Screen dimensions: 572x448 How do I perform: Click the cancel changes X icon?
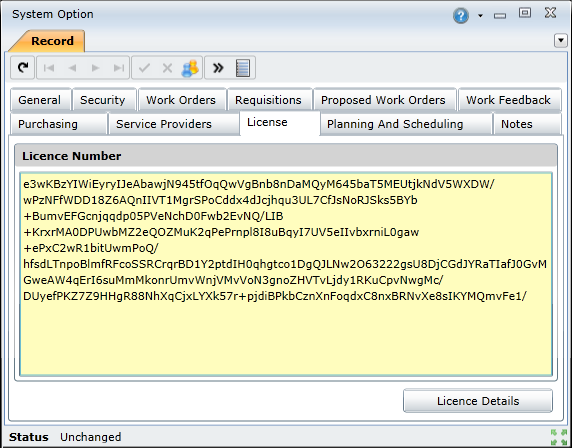pyautogui.click(x=167, y=68)
